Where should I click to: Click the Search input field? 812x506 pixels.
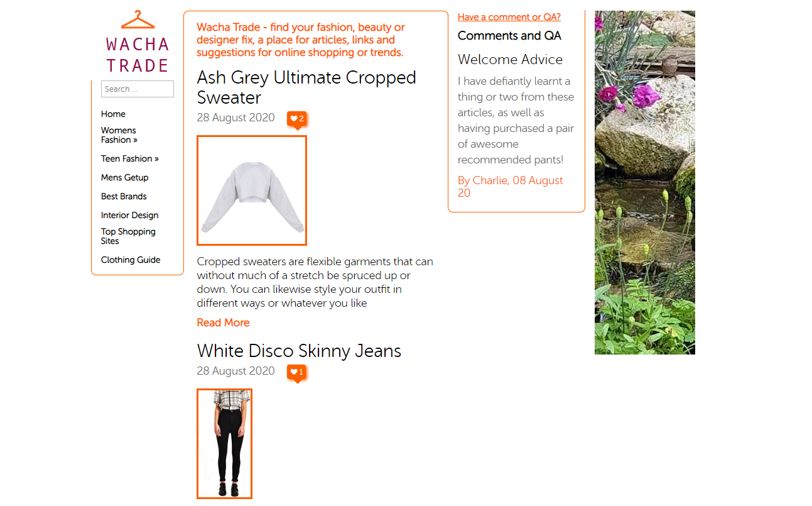[x=138, y=89]
